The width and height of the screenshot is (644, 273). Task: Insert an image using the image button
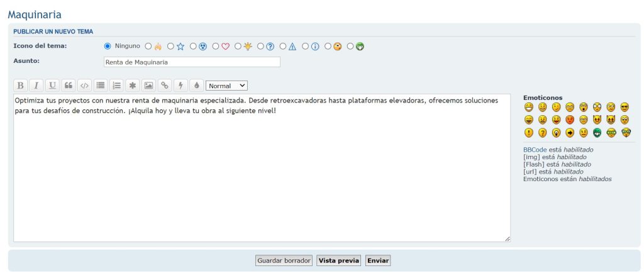(148, 86)
